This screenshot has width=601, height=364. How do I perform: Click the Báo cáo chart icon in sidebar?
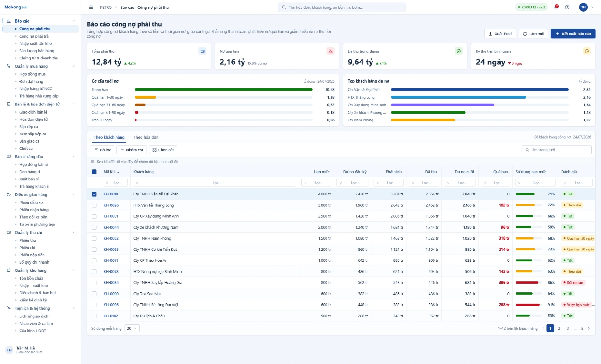tap(8, 21)
